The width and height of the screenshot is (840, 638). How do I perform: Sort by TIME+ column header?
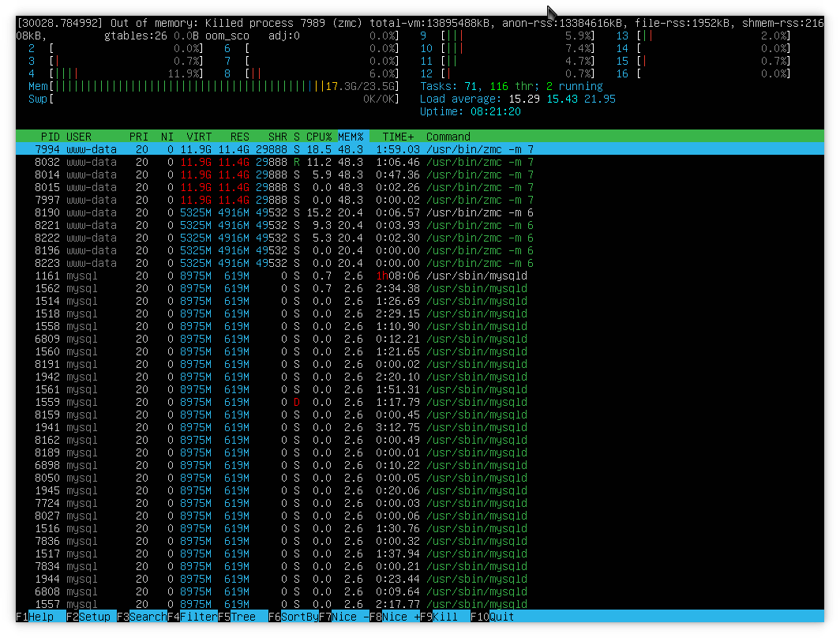tap(398, 137)
